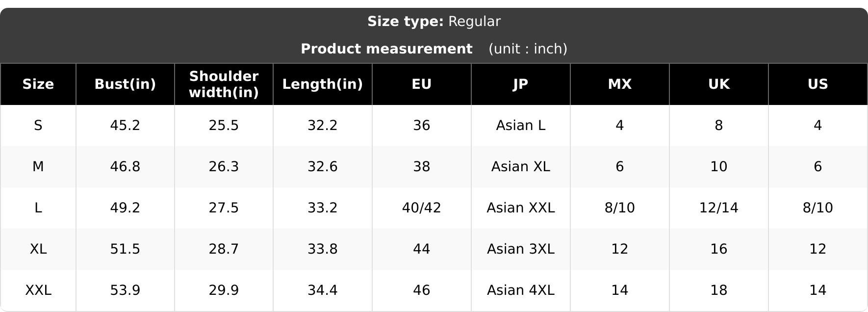Click the EU column header

point(422,84)
